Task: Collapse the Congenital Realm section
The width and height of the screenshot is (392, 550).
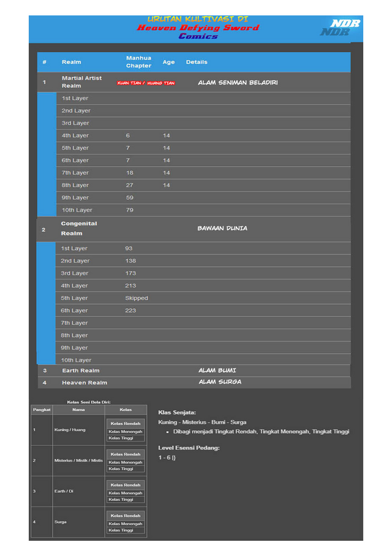Action: coord(79,228)
